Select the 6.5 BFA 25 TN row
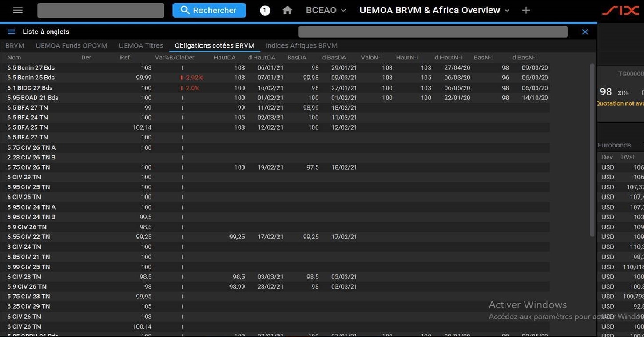 point(275,127)
